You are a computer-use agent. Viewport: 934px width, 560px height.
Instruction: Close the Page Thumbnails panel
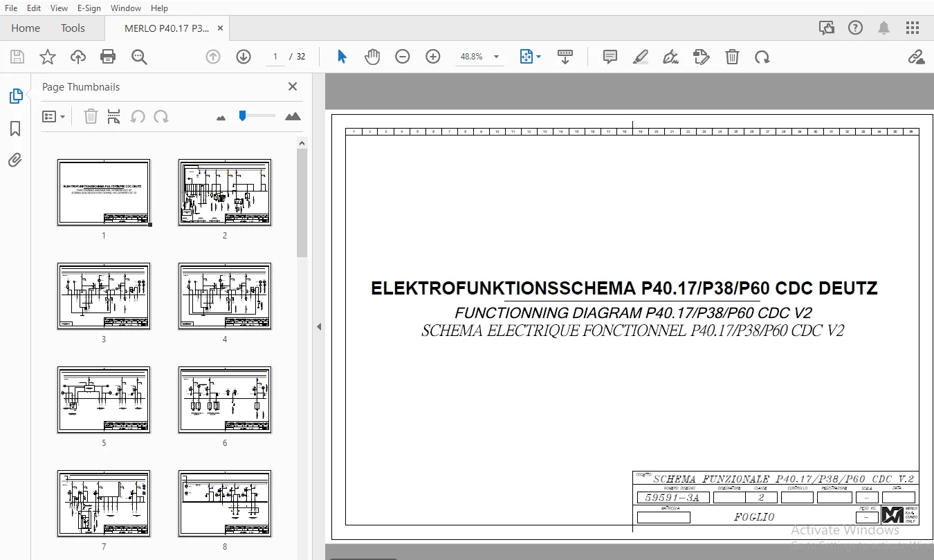[293, 86]
